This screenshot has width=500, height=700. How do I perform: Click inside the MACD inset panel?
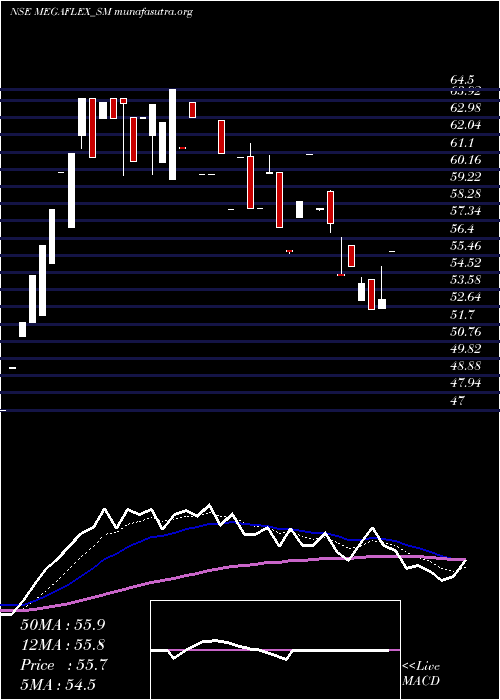[x=275, y=650]
